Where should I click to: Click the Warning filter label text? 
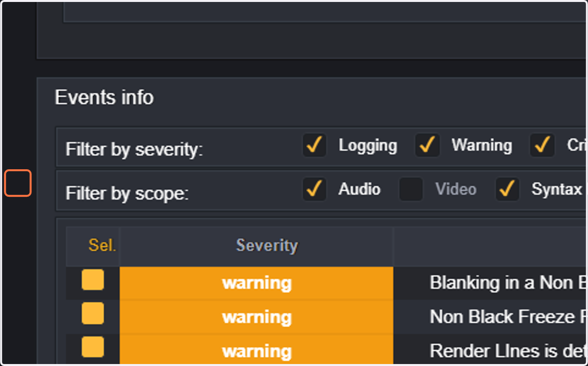(482, 145)
